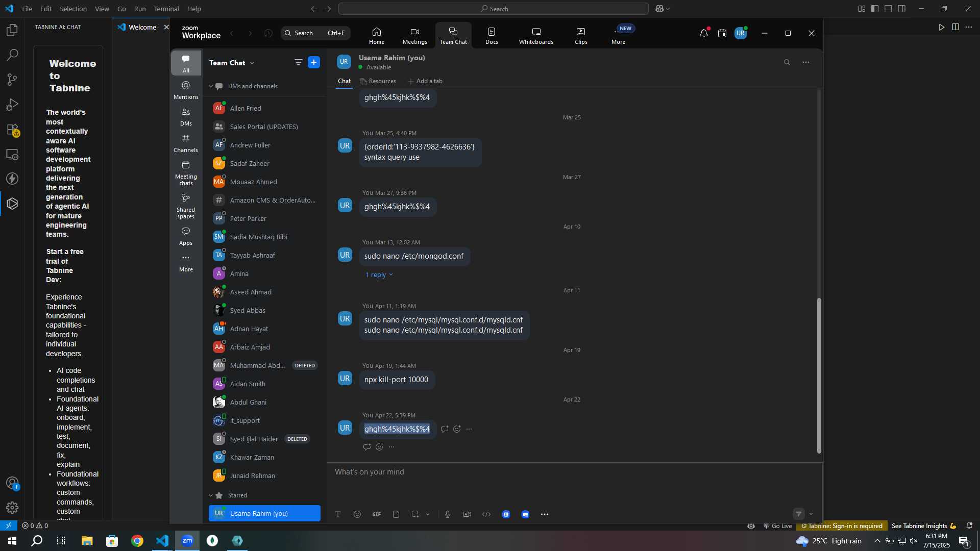Viewport: 980px width, 551px height.
Task: Open chat header more options
Action: click(x=806, y=62)
